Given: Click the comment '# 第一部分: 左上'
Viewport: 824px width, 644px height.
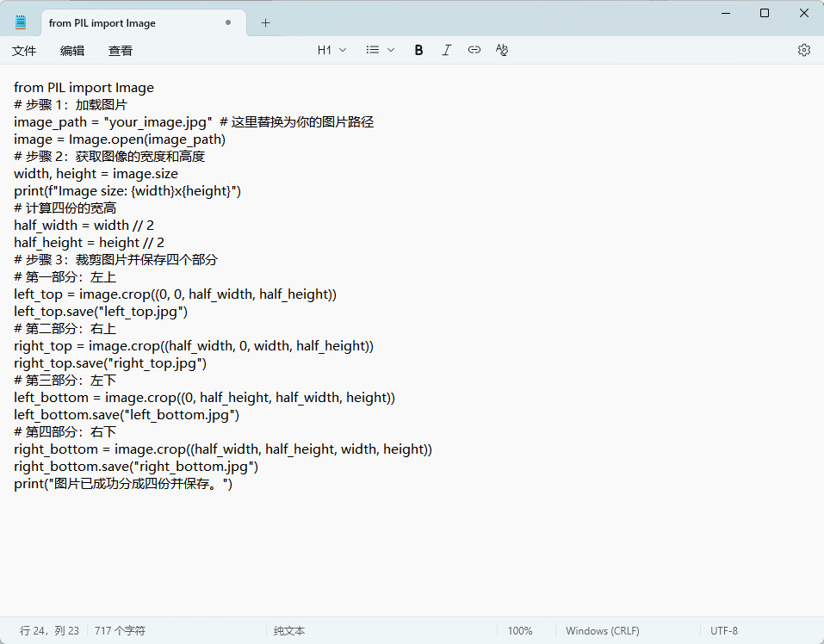Looking at the screenshot, I should point(65,277).
